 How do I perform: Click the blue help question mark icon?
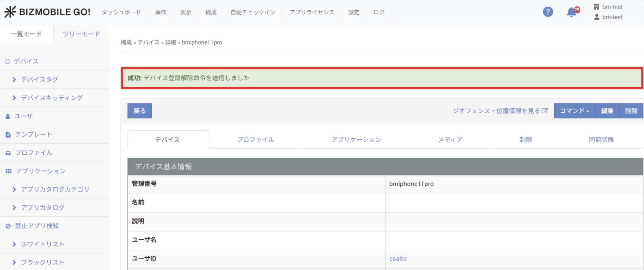[x=547, y=12]
